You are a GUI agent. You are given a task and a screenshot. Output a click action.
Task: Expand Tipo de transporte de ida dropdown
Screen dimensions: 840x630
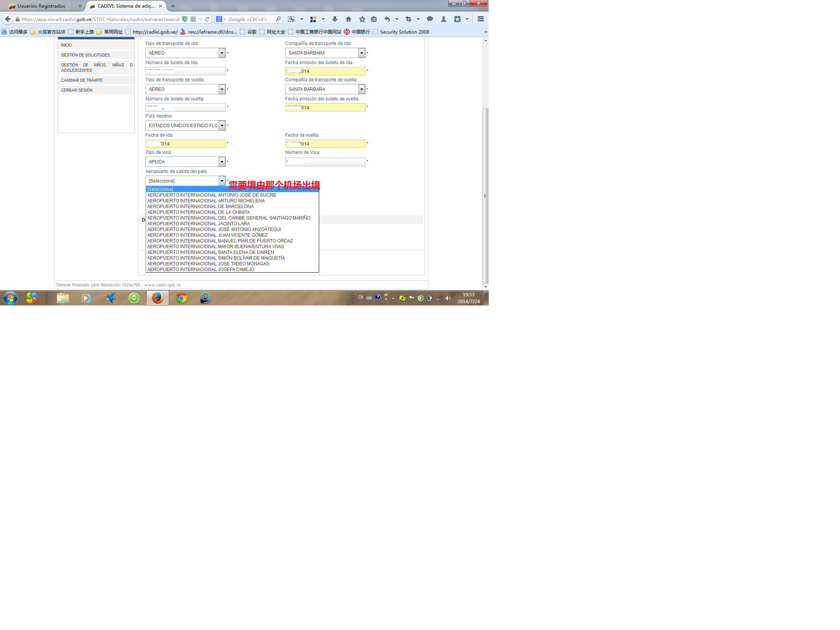pos(222,53)
